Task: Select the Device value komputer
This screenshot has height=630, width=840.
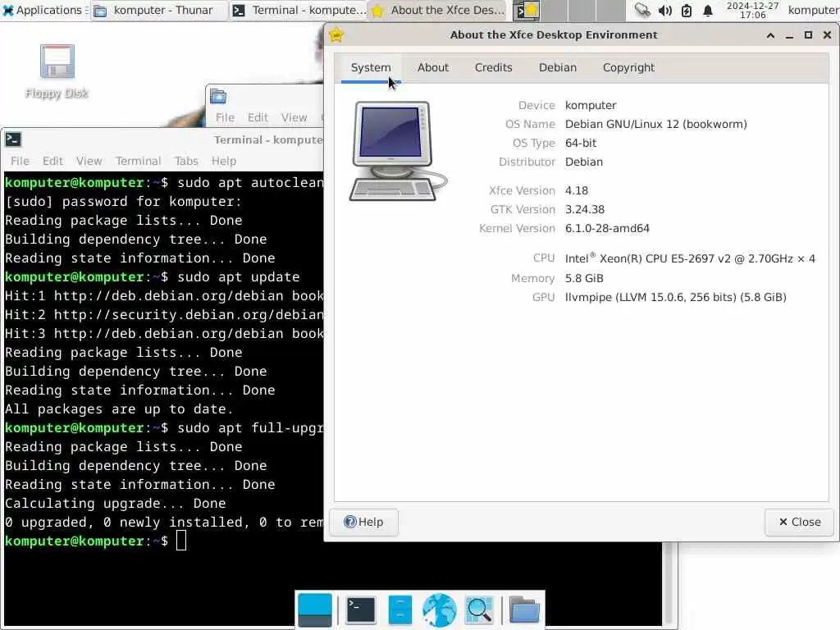Action: tap(591, 106)
